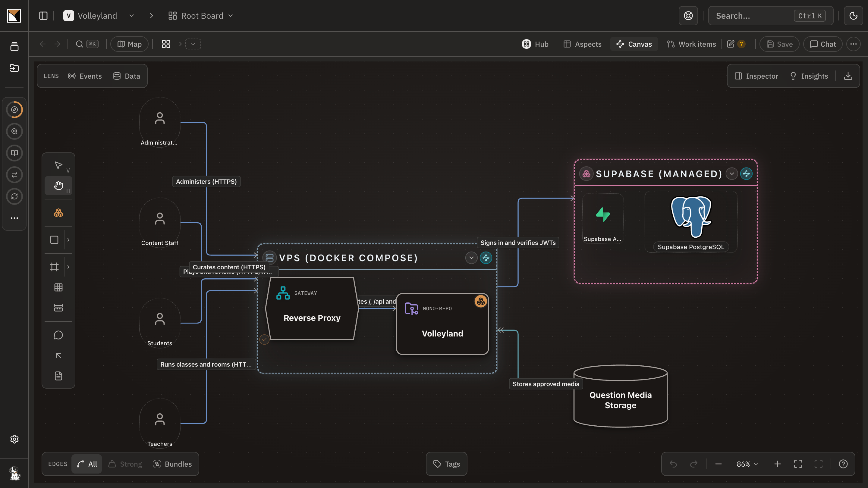Image resolution: width=868 pixels, height=488 pixels.
Task: Click the fit-to-view icon
Action: 798,464
